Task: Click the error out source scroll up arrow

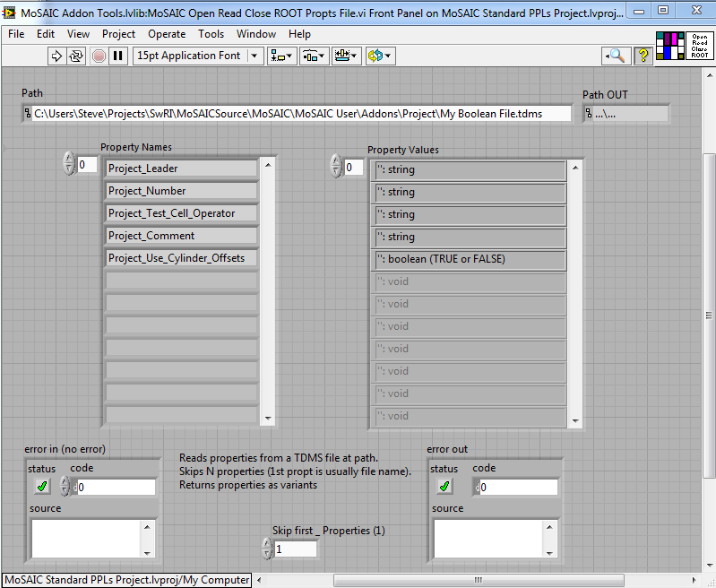Action: pyautogui.click(x=549, y=527)
